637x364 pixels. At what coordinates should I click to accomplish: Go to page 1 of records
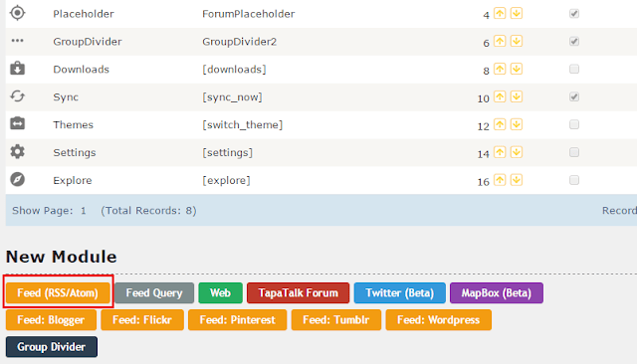(84, 211)
